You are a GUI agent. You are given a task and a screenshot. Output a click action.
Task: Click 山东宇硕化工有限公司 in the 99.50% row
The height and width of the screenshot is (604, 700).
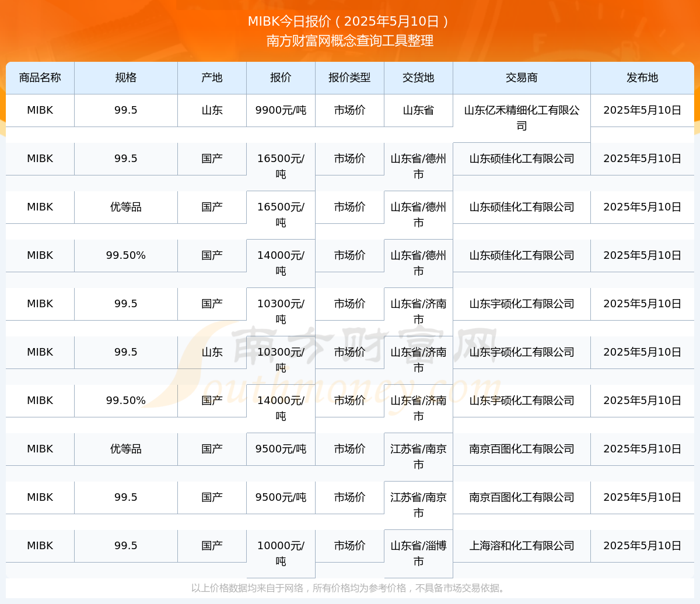(522, 401)
